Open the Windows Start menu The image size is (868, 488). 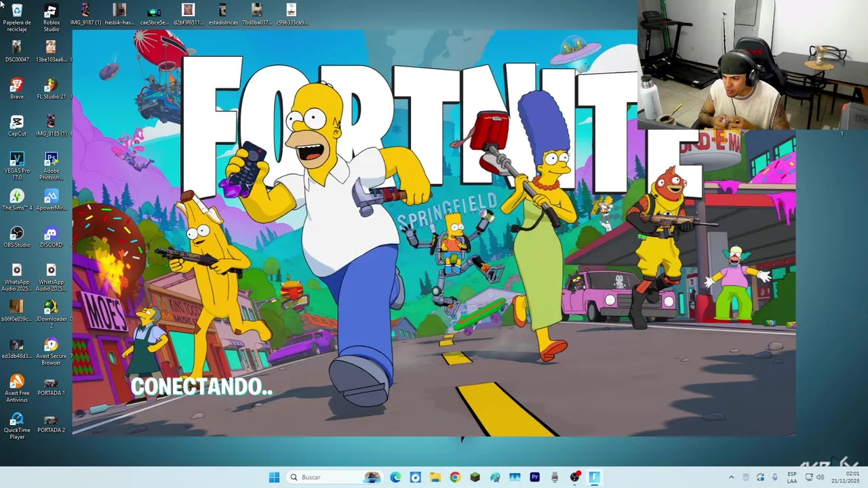click(274, 477)
